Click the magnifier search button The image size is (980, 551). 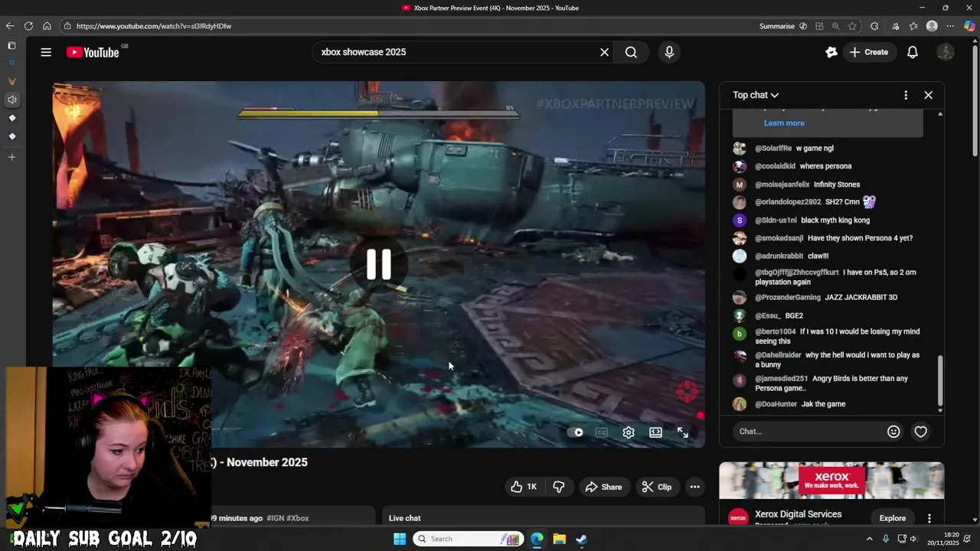coord(631,52)
